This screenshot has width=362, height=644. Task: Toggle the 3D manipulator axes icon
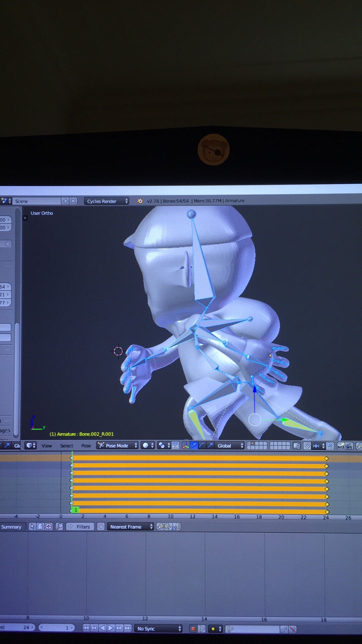185,445
